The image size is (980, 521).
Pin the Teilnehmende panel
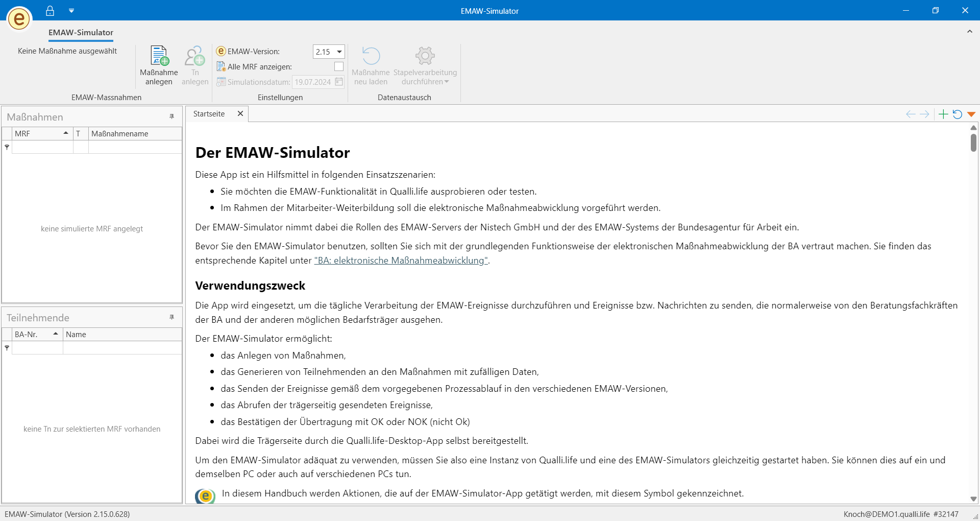pos(172,318)
